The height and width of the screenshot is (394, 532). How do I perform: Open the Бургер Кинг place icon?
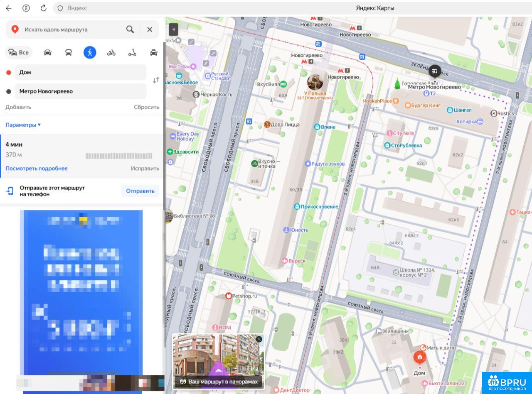pyautogui.click(x=407, y=105)
